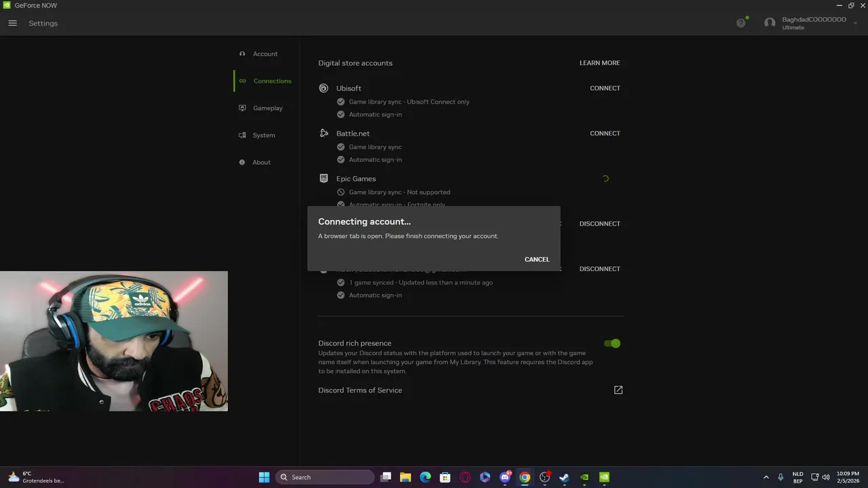The width and height of the screenshot is (868, 488).
Task: Click the checkmark beside 1 game synced
Action: click(341, 283)
